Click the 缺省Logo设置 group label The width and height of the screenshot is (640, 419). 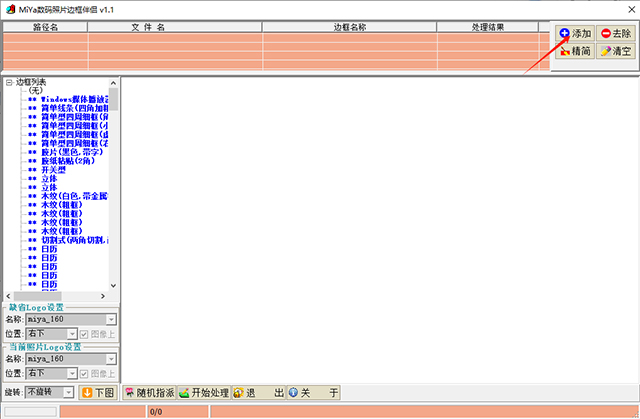click(x=36, y=307)
